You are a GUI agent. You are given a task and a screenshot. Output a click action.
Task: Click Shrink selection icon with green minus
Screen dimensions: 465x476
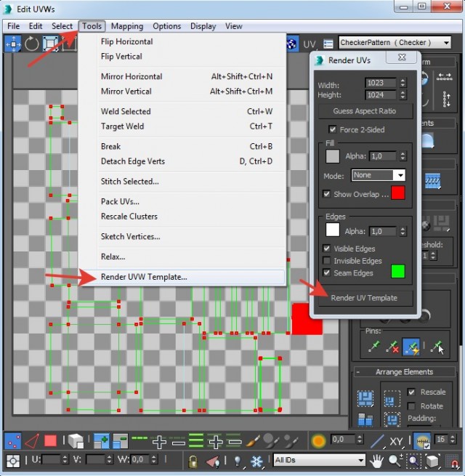point(120,441)
